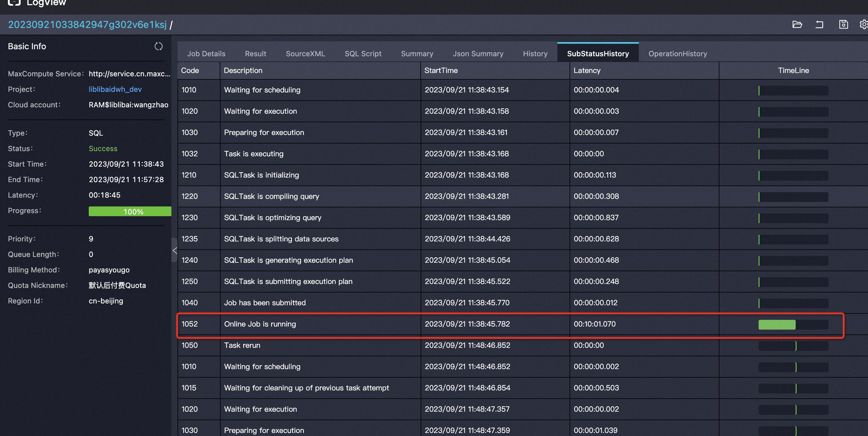Click the 100% green progress bar
Image resolution: width=868 pixels, height=436 pixels.
pyautogui.click(x=130, y=211)
